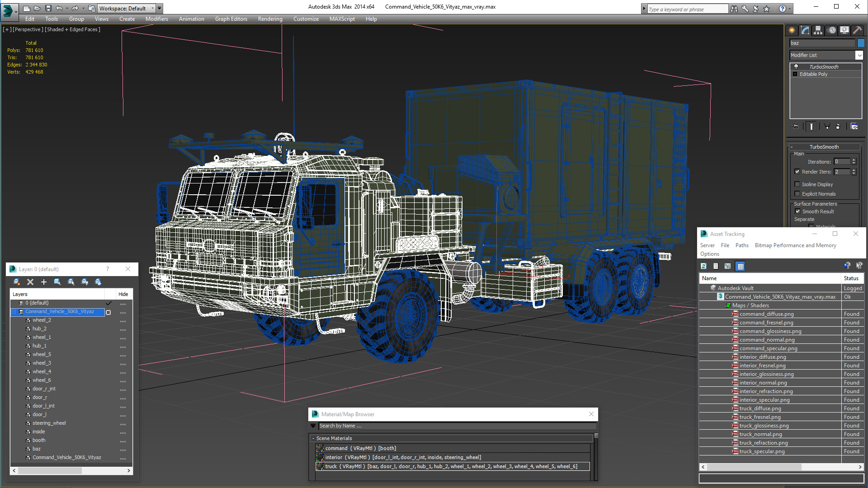Open the Modifiers menu
Image resolution: width=868 pixels, height=488 pixels.
click(157, 19)
